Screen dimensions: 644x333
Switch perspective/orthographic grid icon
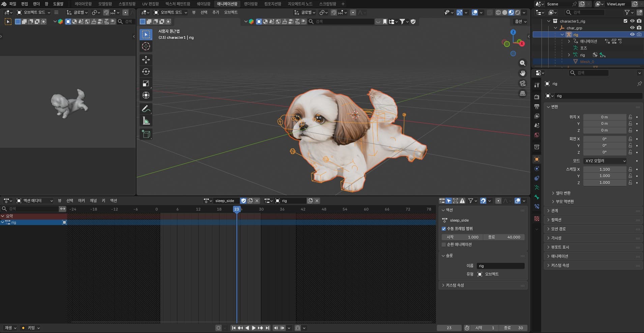523,93
